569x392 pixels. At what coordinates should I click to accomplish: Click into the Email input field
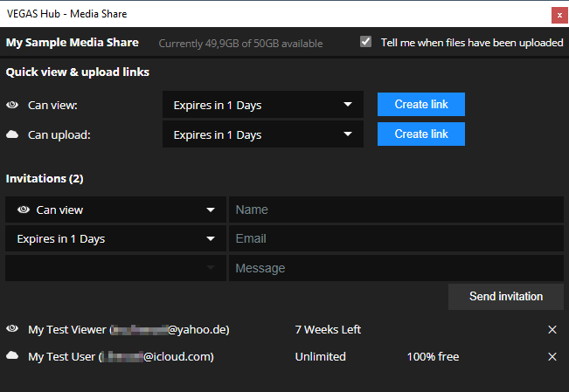click(x=396, y=238)
